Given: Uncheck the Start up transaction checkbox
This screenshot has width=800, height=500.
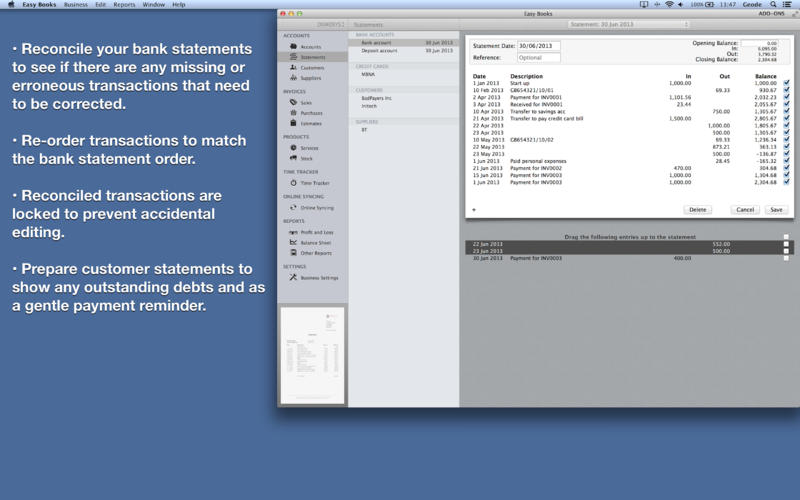Looking at the screenshot, I should tap(786, 83).
